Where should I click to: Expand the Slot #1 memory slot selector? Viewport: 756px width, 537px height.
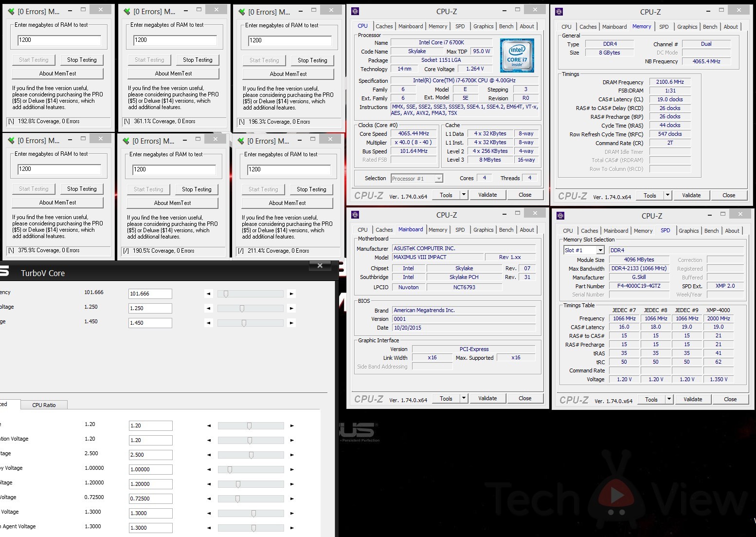tap(600, 250)
